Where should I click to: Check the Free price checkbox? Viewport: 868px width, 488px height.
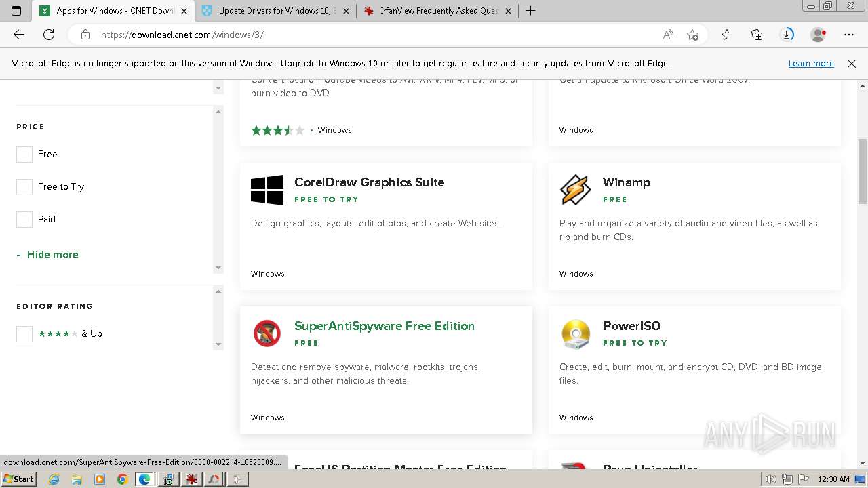24,155
